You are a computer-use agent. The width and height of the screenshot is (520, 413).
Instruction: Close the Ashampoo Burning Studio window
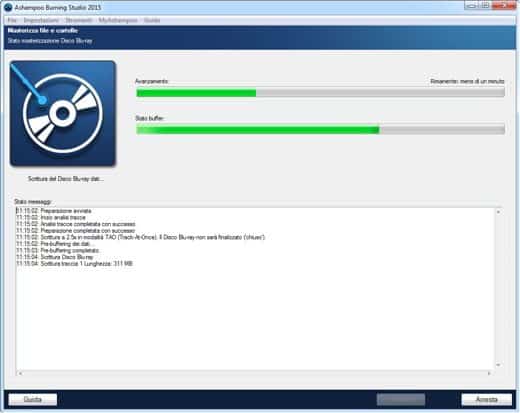coord(504,6)
